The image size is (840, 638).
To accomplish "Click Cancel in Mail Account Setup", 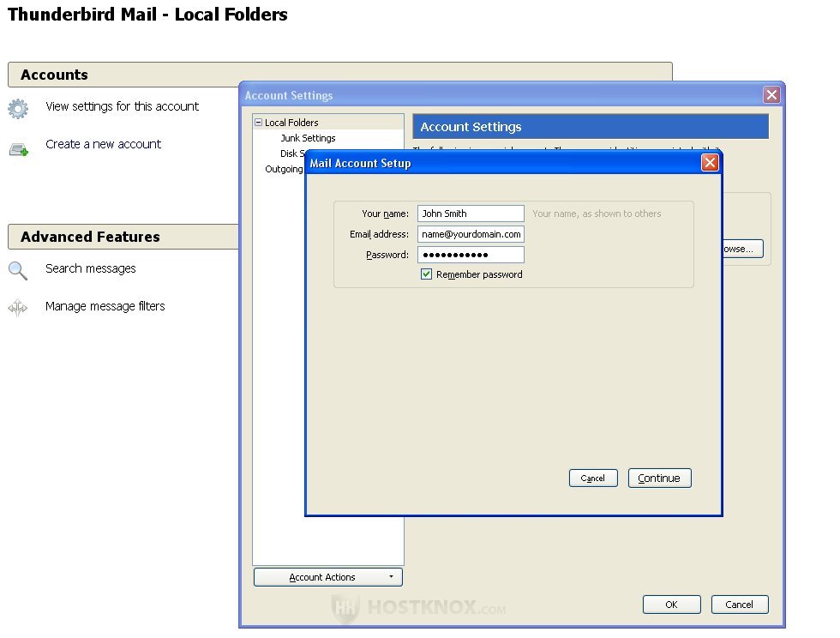I will (593, 478).
